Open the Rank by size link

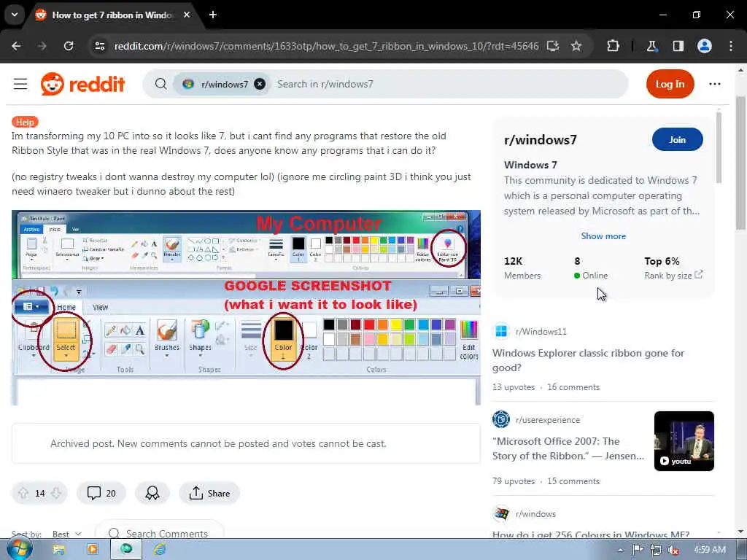(673, 275)
